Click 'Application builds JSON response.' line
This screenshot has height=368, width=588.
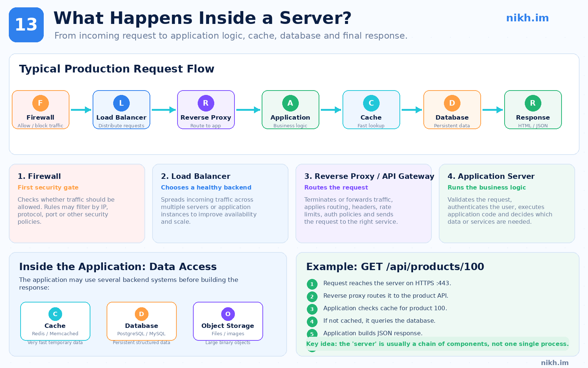click(x=373, y=333)
